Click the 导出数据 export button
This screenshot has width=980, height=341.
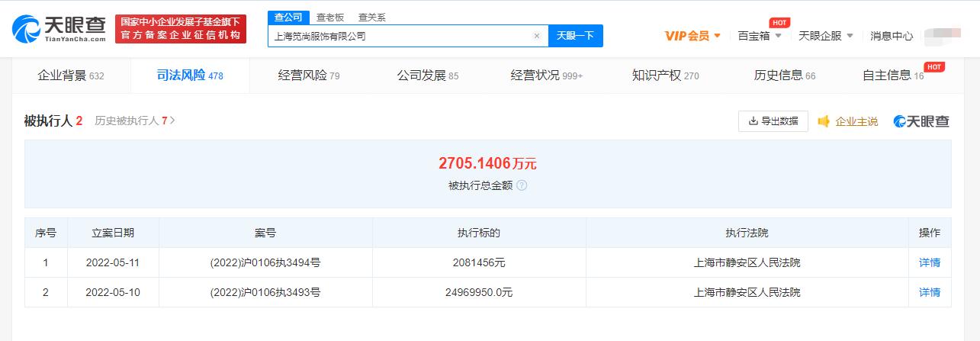[773, 121]
